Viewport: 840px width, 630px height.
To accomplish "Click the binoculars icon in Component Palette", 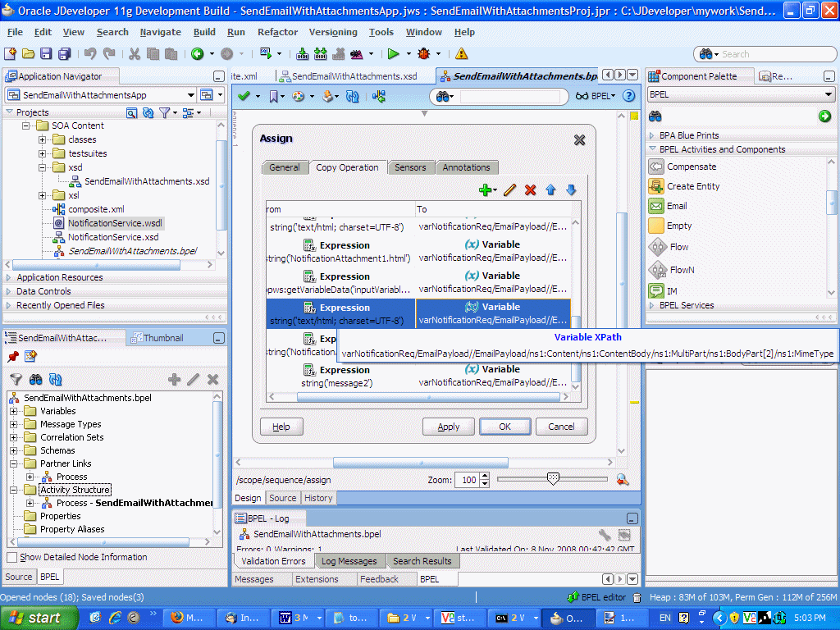I will point(655,116).
